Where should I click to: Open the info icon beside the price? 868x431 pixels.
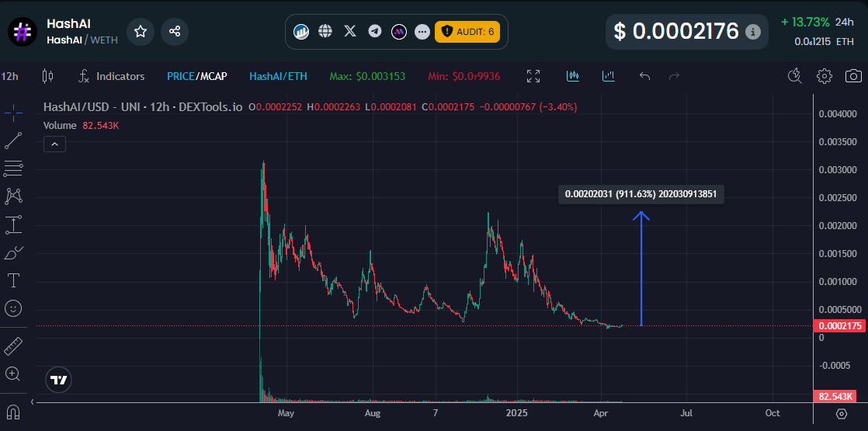pos(752,32)
